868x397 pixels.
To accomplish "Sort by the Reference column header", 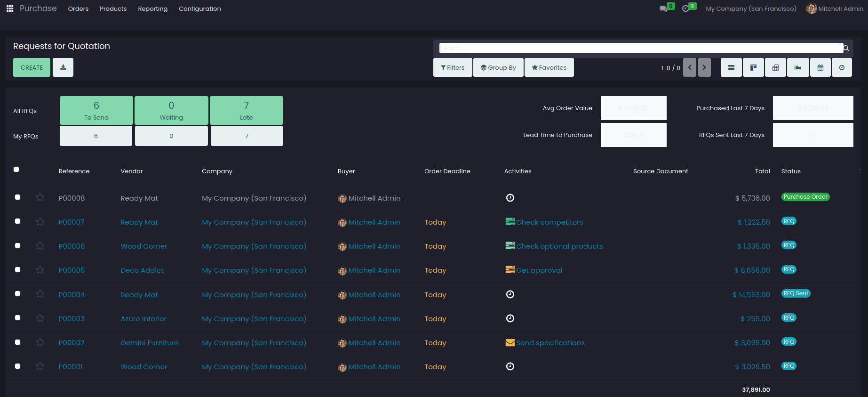I will click(x=74, y=171).
